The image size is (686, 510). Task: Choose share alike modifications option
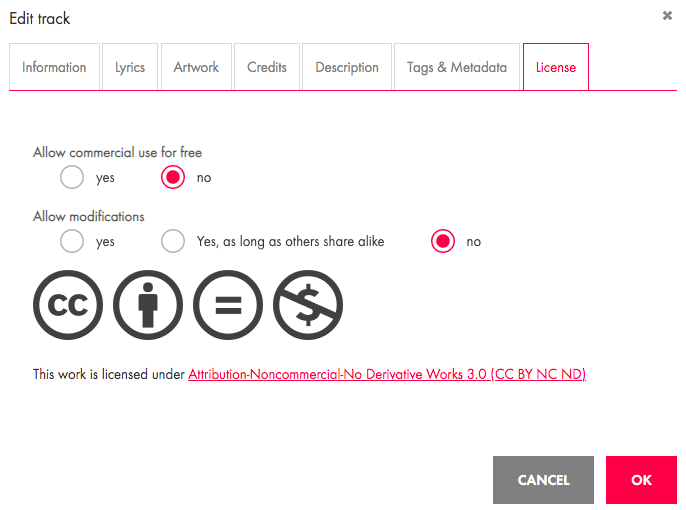click(x=173, y=241)
